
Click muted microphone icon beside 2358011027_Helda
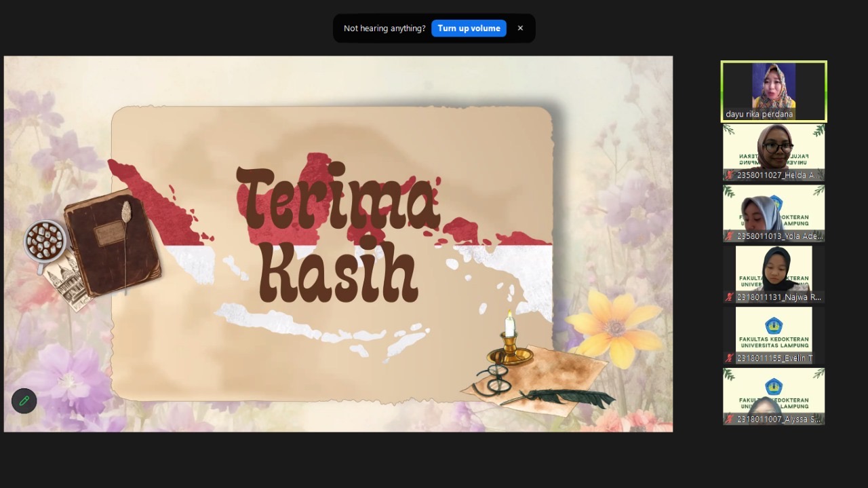730,175
